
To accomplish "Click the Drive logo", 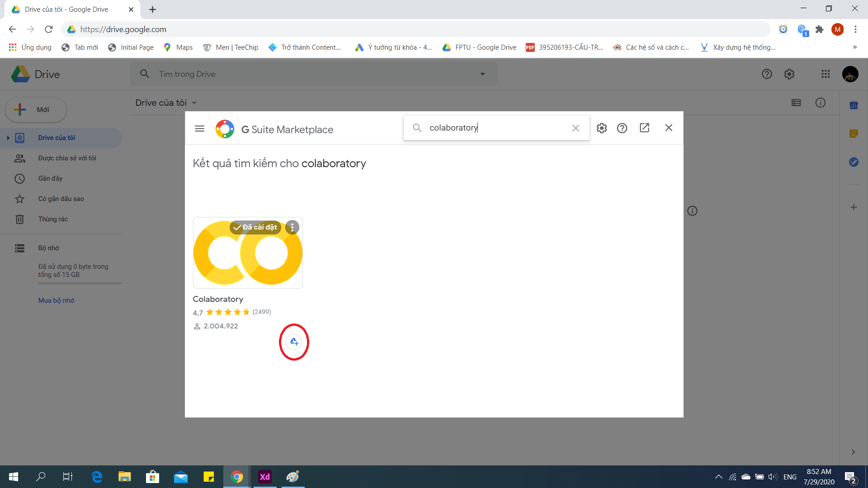I will pyautogui.click(x=36, y=74).
